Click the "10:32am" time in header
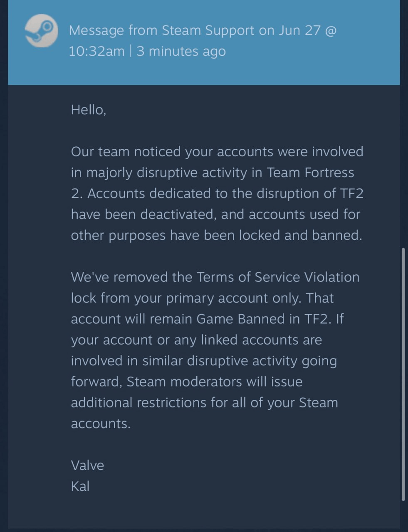The width and height of the screenshot is (408, 532). [96, 51]
